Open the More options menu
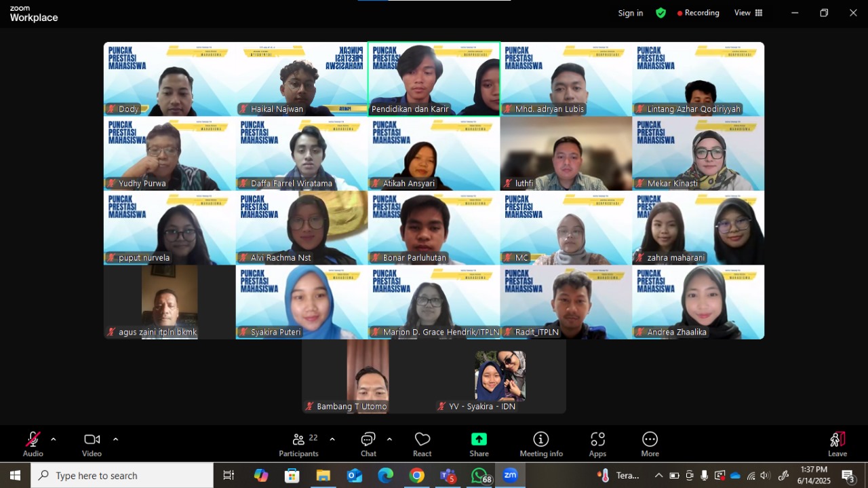 coord(650,444)
